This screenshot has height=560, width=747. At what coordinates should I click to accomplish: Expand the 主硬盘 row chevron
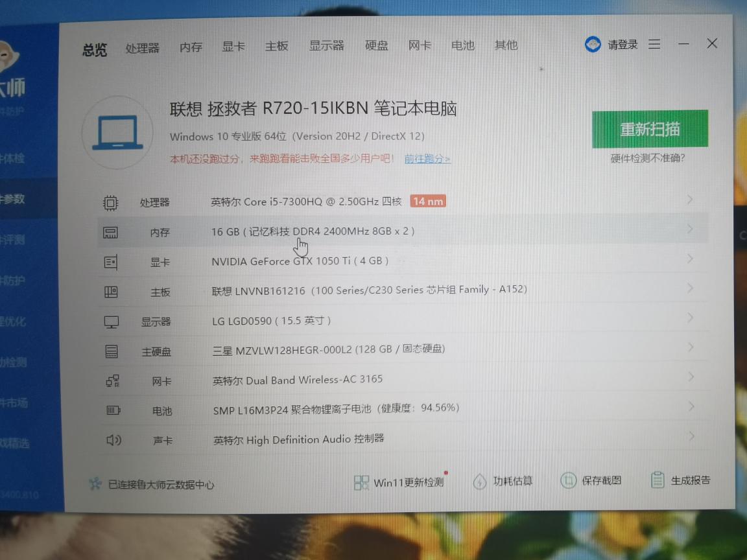[x=691, y=347]
